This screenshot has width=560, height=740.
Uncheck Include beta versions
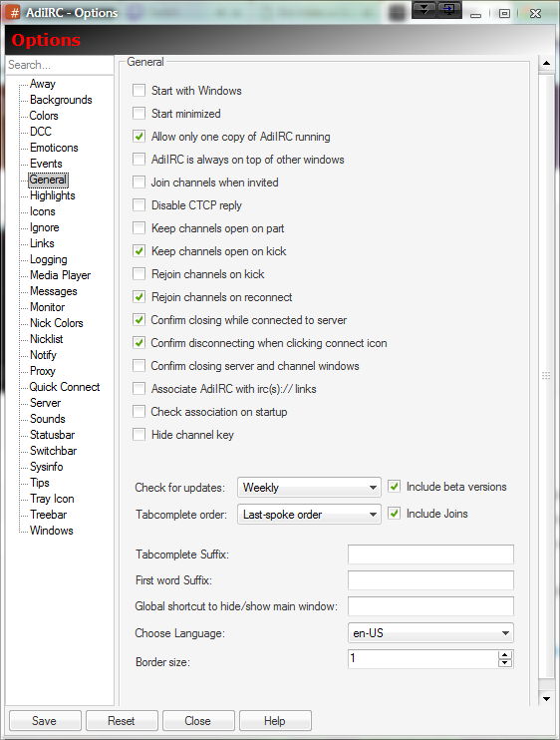tap(394, 487)
